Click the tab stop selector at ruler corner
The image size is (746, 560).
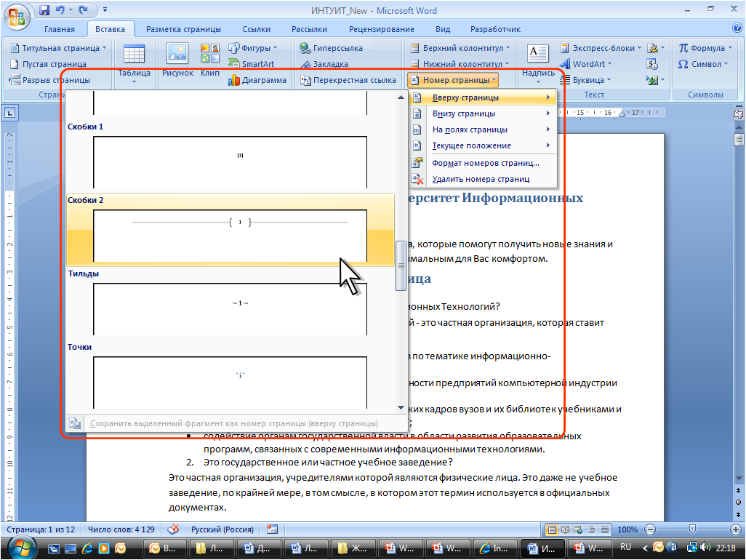(x=10, y=113)
